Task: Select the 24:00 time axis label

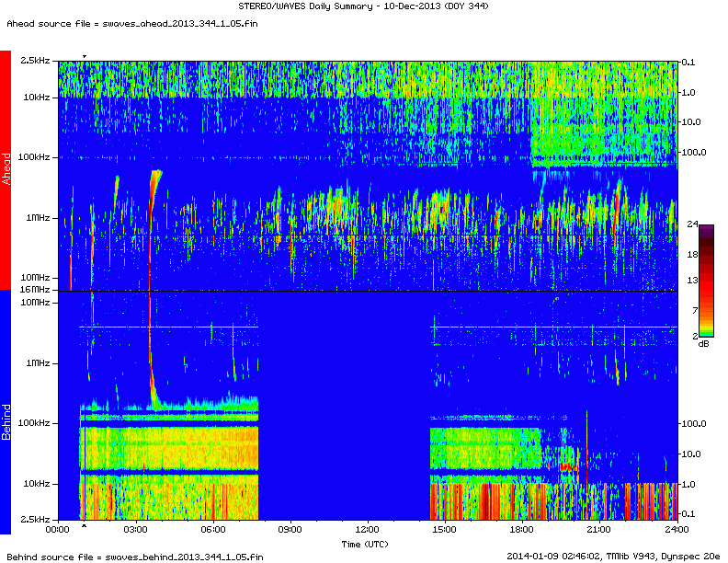Action: (676, 530)
